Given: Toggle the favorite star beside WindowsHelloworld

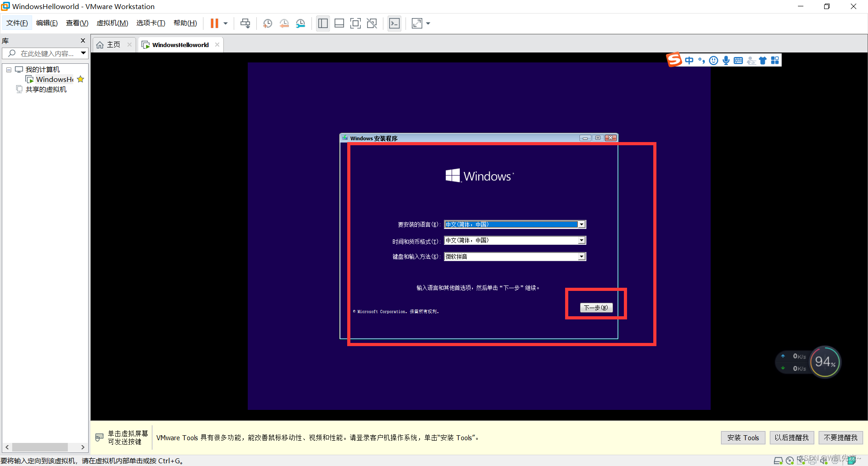Looking at the screenshot, I should 80,79.
